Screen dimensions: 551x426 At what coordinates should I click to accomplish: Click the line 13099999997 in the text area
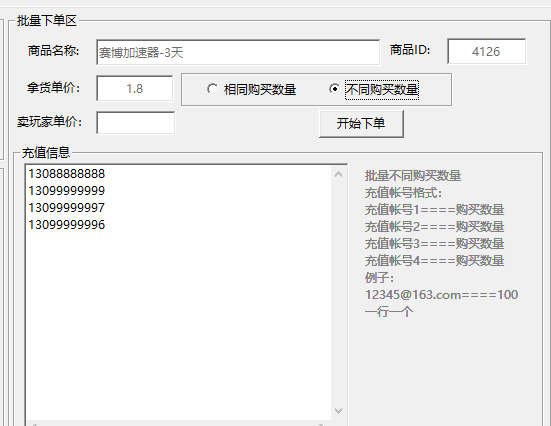(x=67, y=207)
